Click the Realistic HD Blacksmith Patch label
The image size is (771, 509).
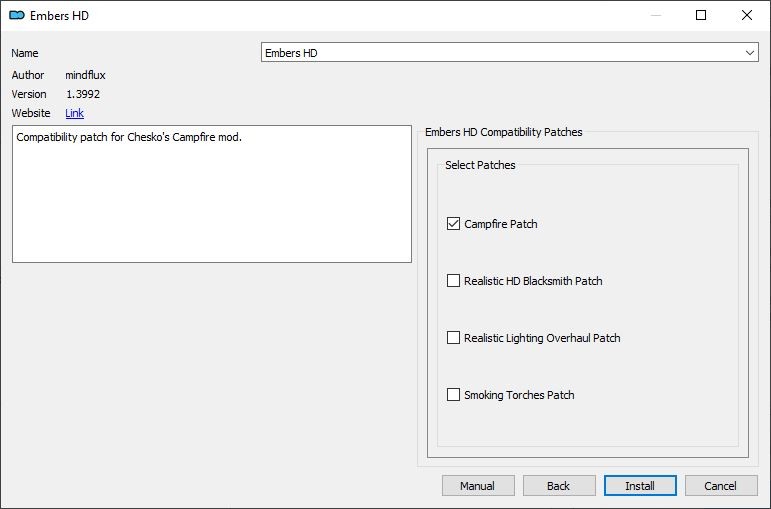[x=533, y=281]
